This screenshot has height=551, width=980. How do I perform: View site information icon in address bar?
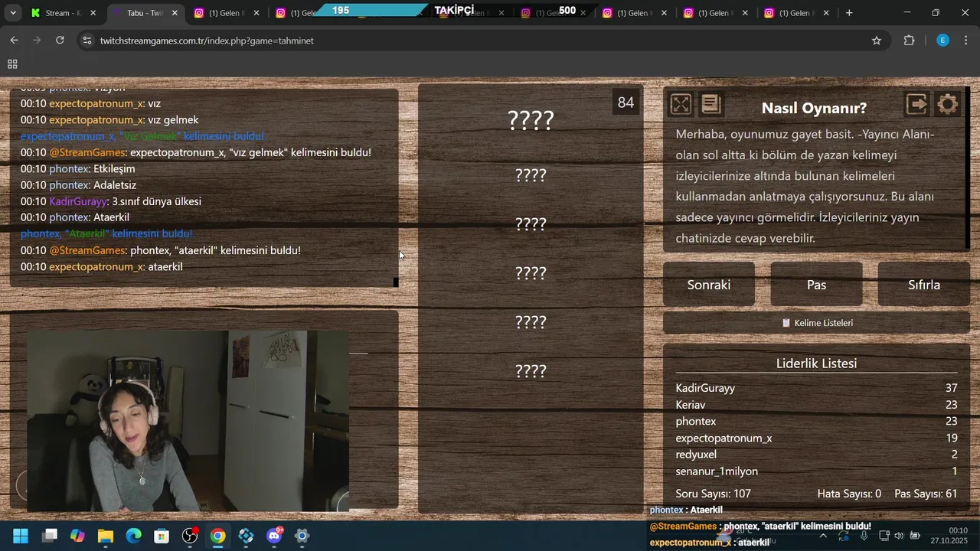pyautogui.click(x=87, y=41)
